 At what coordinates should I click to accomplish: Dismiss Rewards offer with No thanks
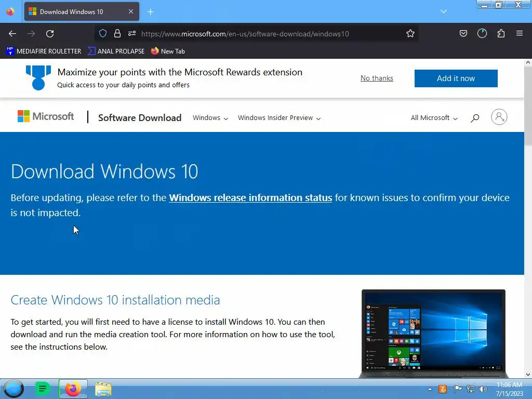click(377, 78)
